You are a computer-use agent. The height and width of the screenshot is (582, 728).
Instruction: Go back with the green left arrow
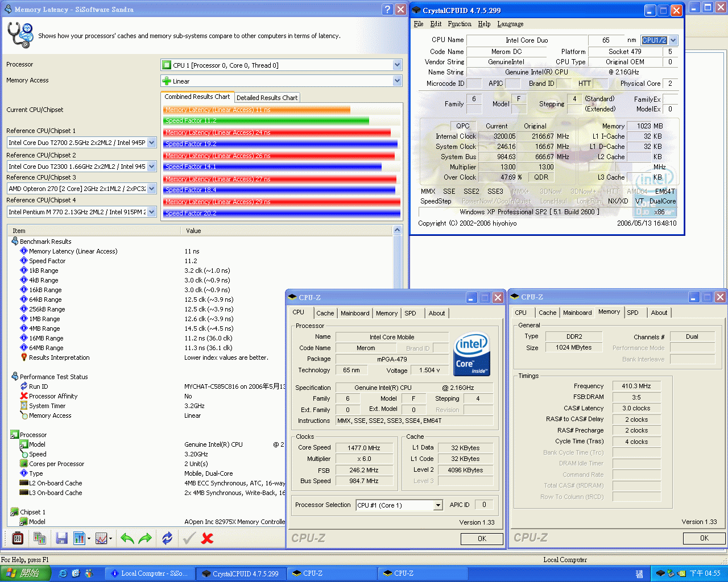coord(127,538)
